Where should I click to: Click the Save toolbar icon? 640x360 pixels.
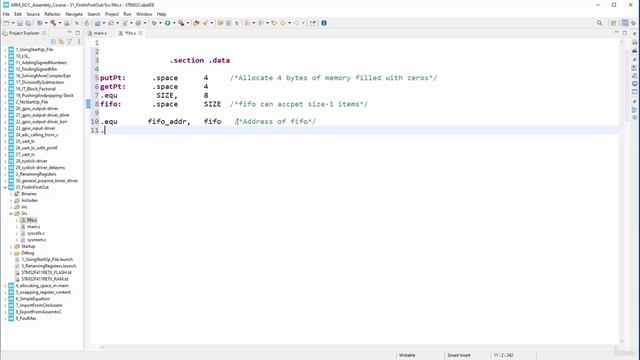click(20, 23)
